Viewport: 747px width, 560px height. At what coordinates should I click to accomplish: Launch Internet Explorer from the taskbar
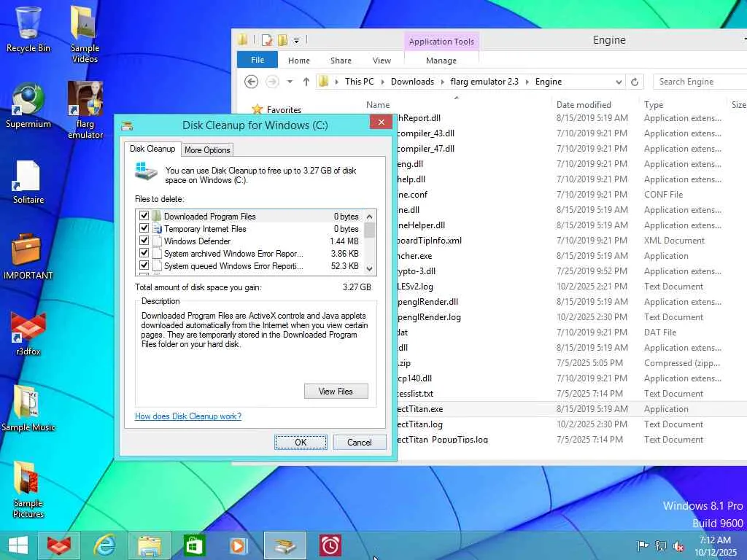104,545
